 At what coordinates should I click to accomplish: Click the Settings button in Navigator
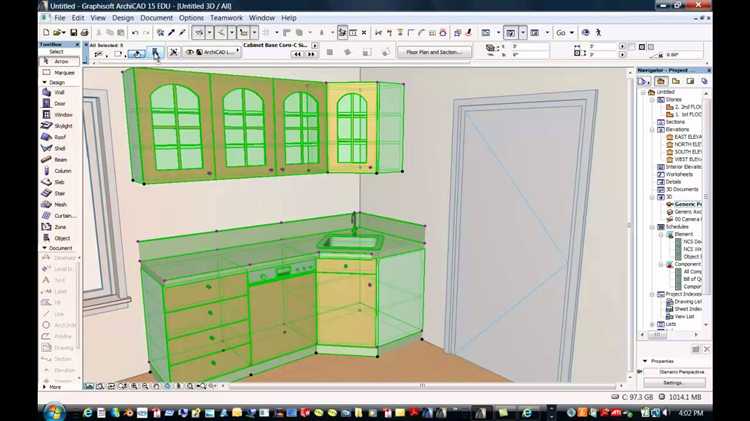pos(673,383)
